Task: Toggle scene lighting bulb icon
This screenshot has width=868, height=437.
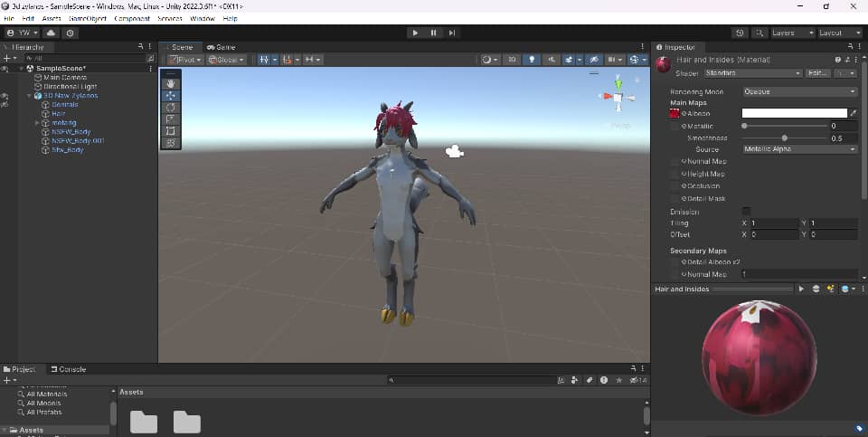Action: click(x=532, y=60)
